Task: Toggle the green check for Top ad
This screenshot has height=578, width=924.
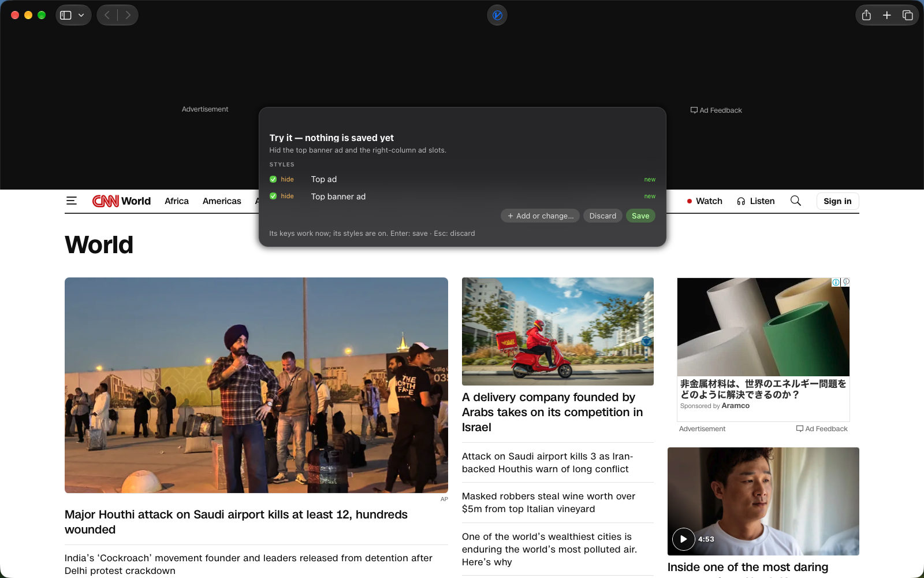Action: click(273, 179)
